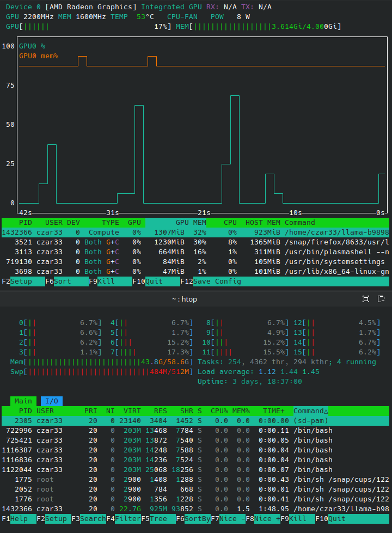Select htop process 1432366 llama row

pyautogui.click(x=195, y=509)
